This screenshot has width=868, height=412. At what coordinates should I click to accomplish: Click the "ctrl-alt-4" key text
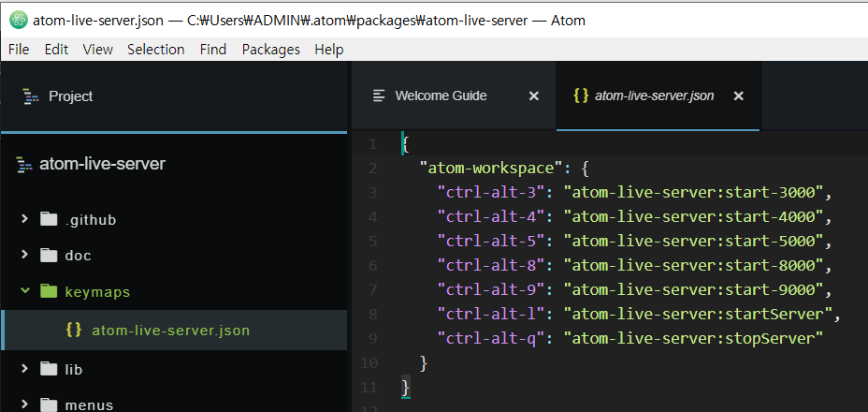coord(492,217)
